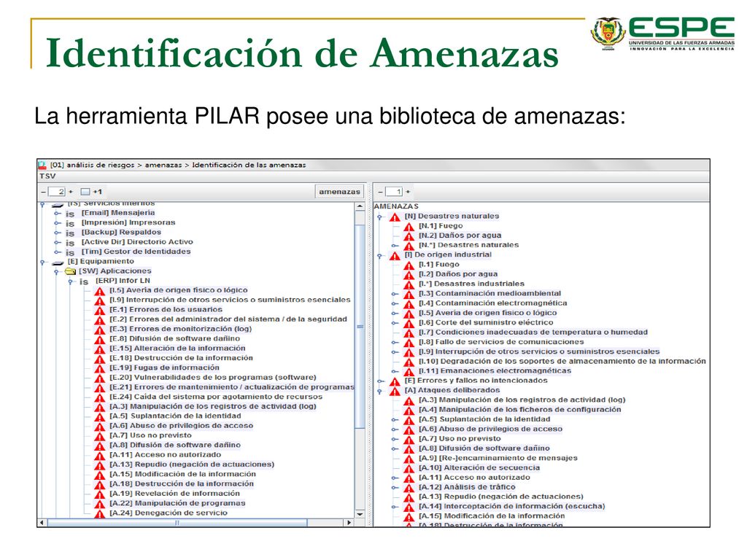Screen dimensions: 747x560
Task: Click the warning icon next to I.1 Fuego
Action: pos(409,265)
